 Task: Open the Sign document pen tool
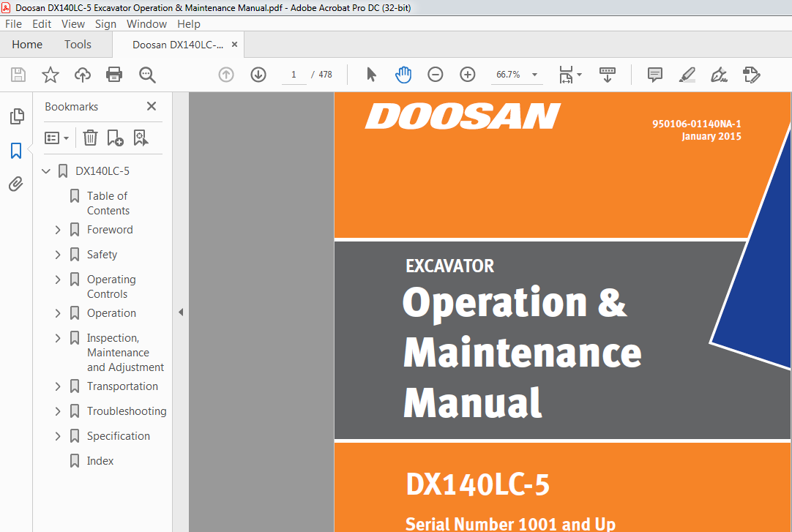[719, 75]
